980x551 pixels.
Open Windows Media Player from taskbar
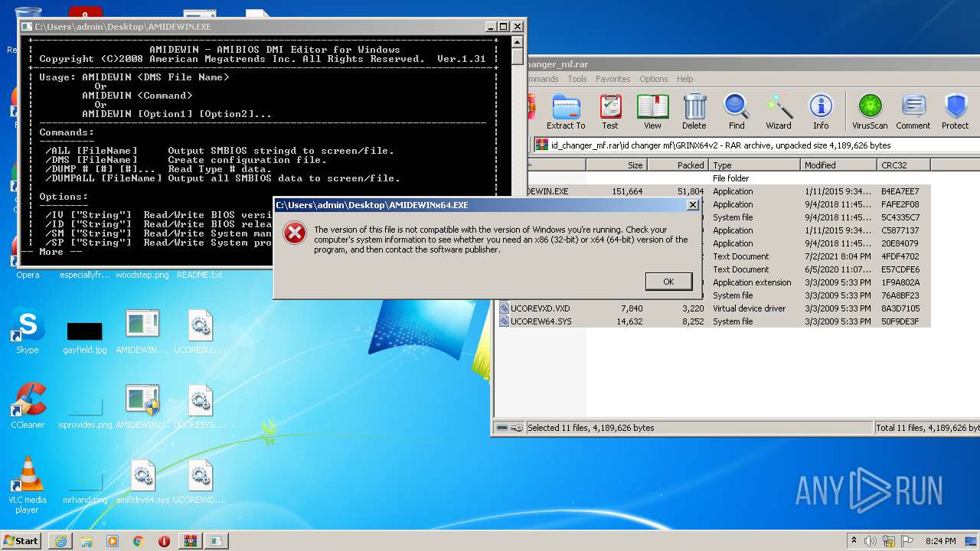coord(113,541)
